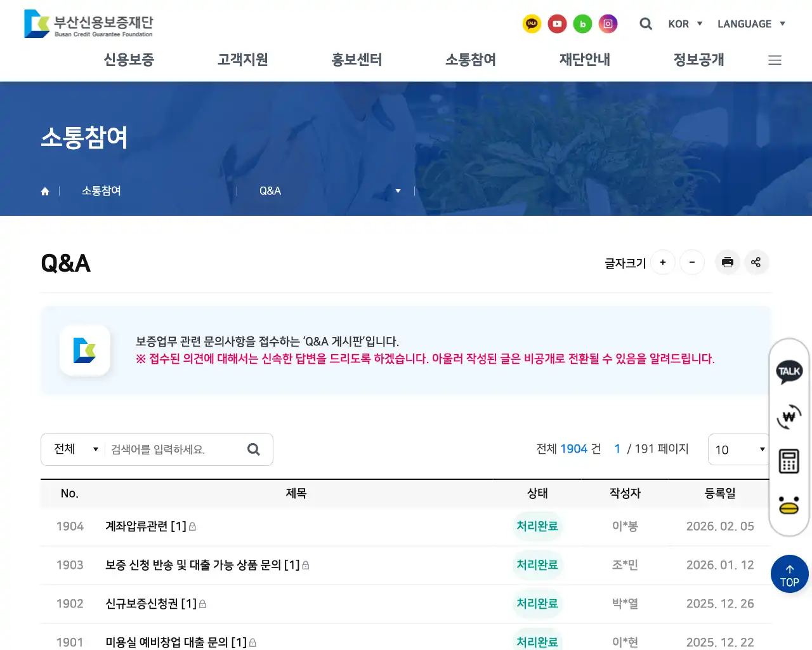Open the TALK icon in the floating sidebar
This screenshot has width=812, height=650.
pyautogui.click(x=789, y=371)
